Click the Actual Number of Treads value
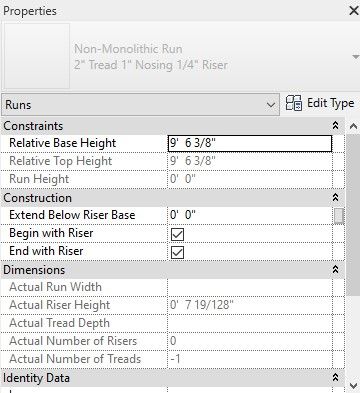This screenshot has height=393, width=360. click(x=250, y=359)
